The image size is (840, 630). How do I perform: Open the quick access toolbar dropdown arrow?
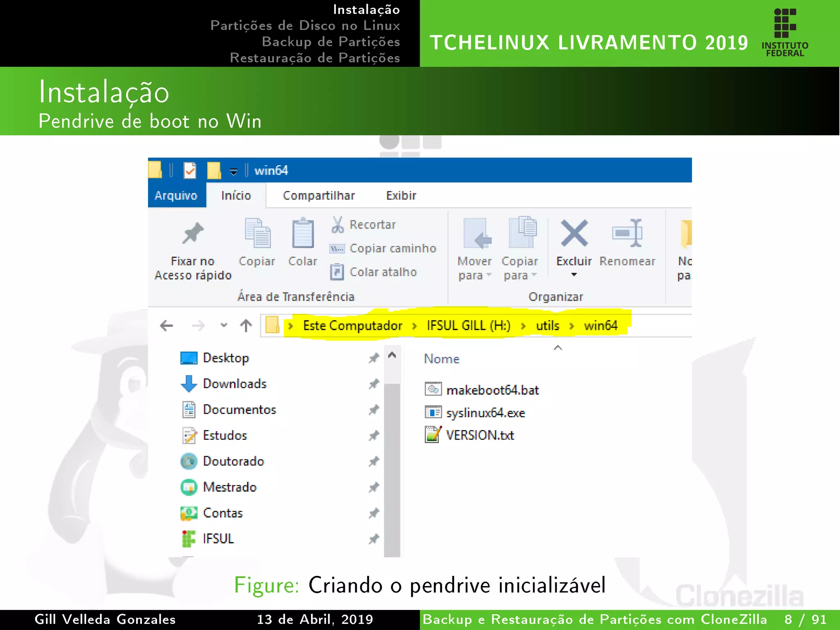[x=233, y=172]
